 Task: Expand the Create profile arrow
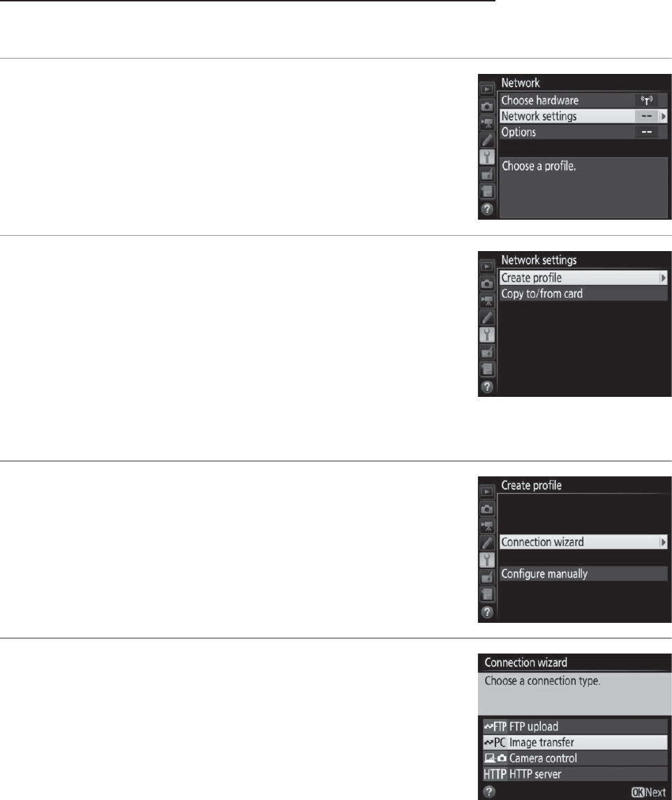coord(663,278)
